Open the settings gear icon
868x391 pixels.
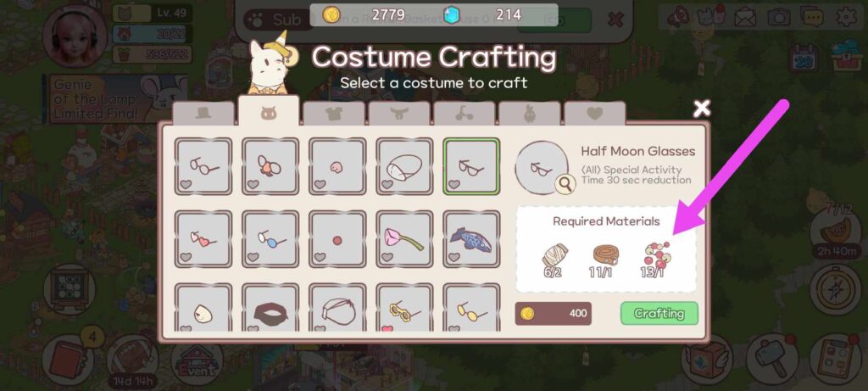tap(845, 18)
